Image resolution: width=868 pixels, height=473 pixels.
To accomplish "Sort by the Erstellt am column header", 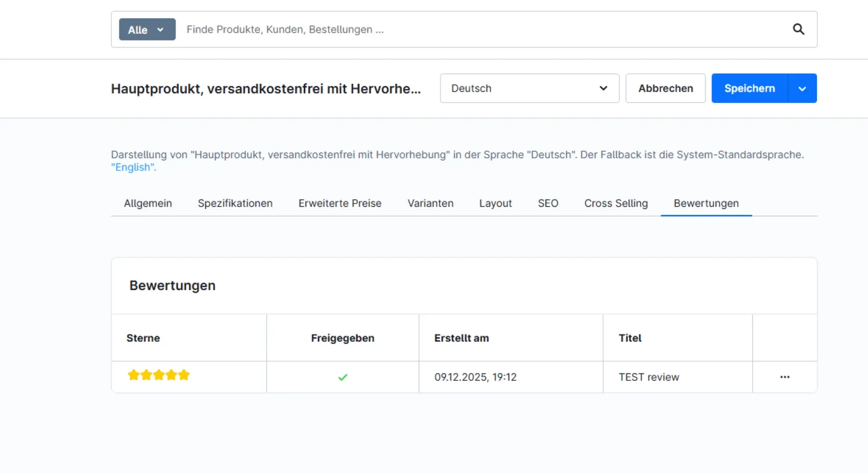I will pyautogui.click(x=511, y=338).
